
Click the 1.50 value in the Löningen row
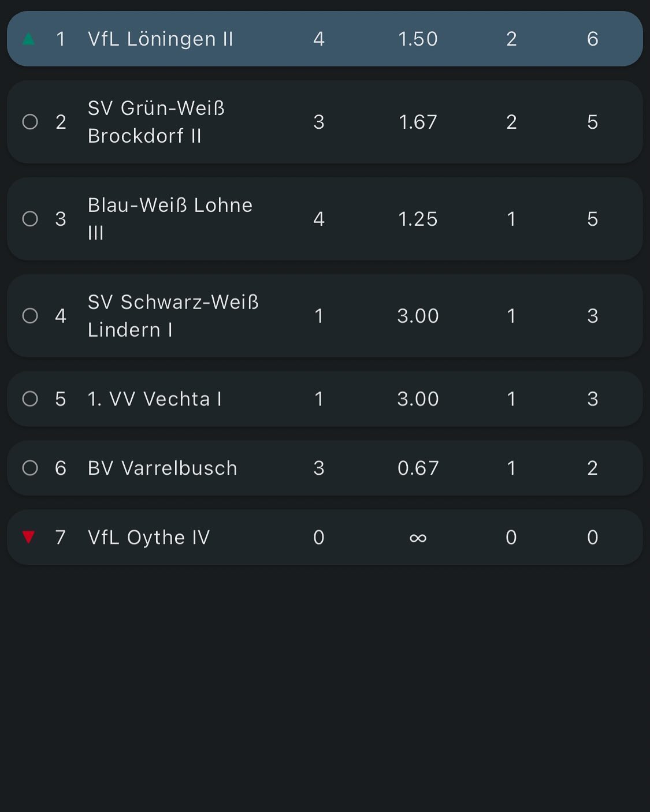418,39
